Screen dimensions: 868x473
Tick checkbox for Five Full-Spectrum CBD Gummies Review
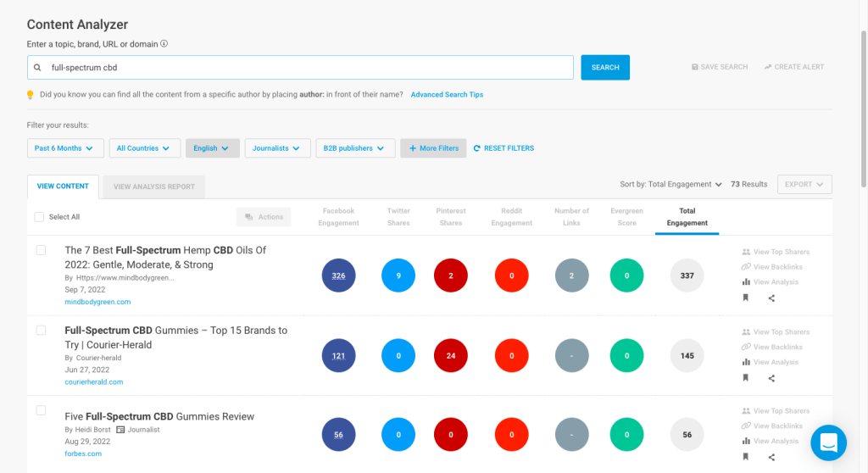coord(41,410)
